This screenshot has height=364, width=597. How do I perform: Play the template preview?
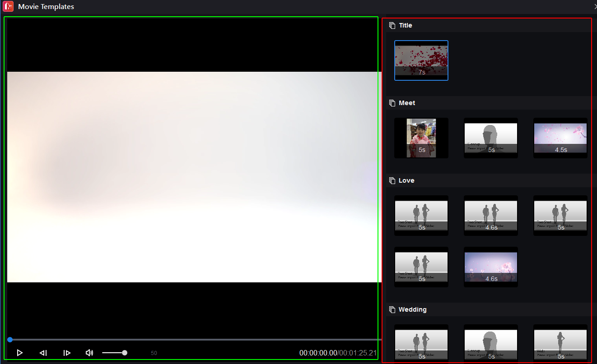click(x=19, y=353)
